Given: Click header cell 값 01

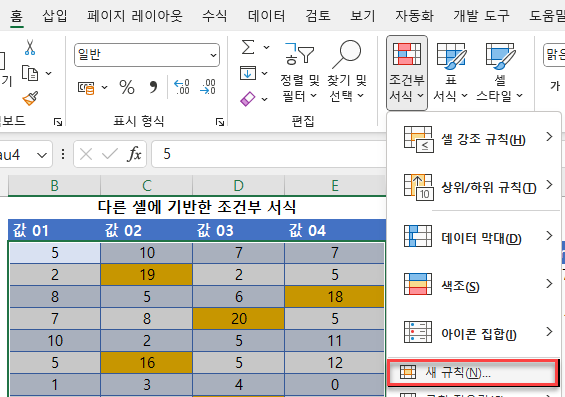Looking at the screenshot, I should 54,231.
